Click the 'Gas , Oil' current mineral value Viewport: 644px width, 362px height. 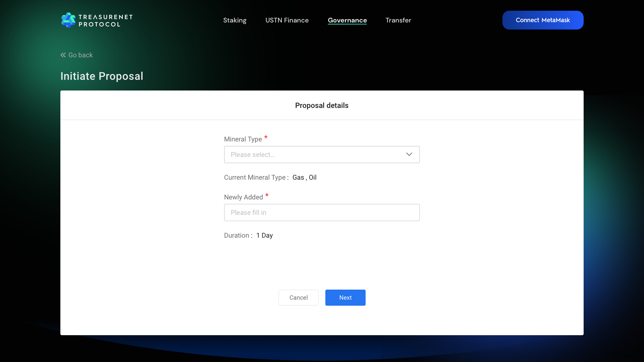pos(304,177)
